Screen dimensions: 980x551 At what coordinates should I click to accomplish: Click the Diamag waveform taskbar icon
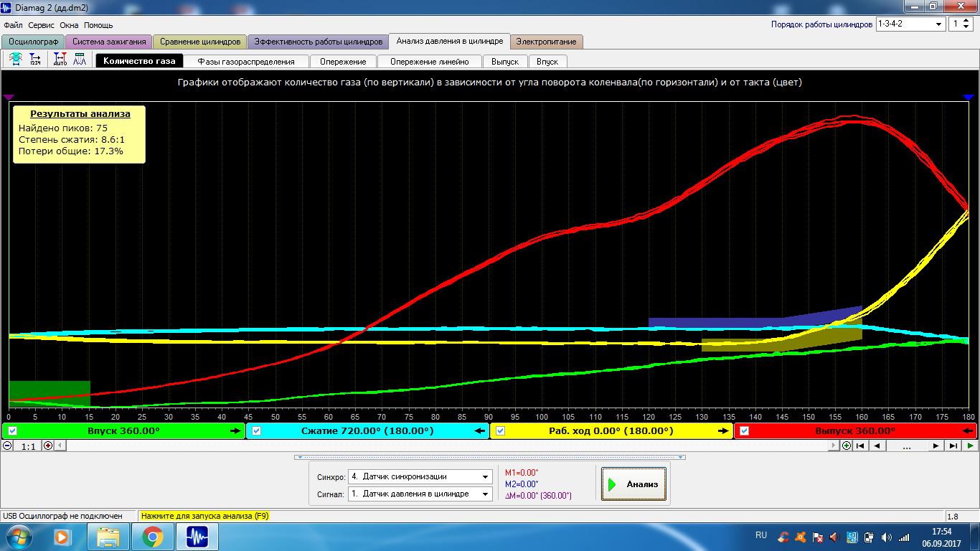pos(197,537)
